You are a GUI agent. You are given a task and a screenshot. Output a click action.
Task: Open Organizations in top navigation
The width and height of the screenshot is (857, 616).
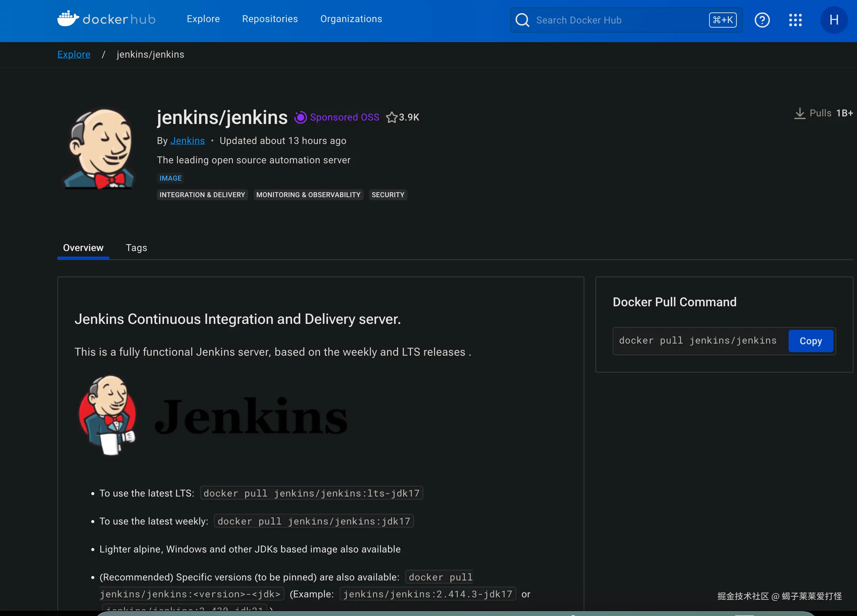pos(351,19)
